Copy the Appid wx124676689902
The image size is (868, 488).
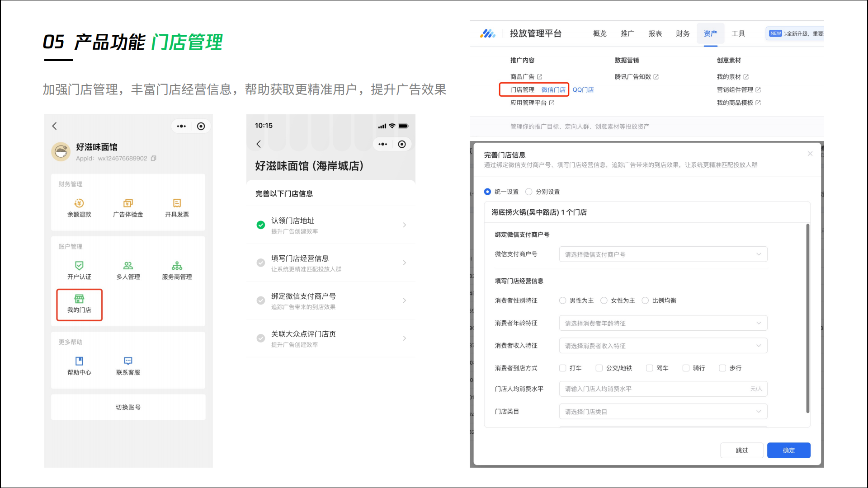click(154, 158)
